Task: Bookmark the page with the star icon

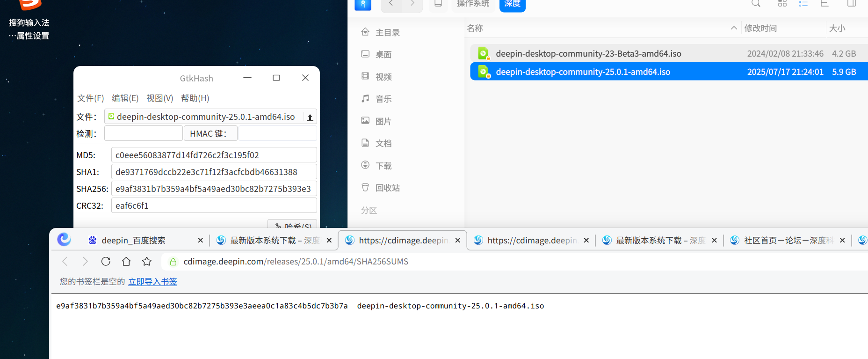Action: tap(147, 261)
